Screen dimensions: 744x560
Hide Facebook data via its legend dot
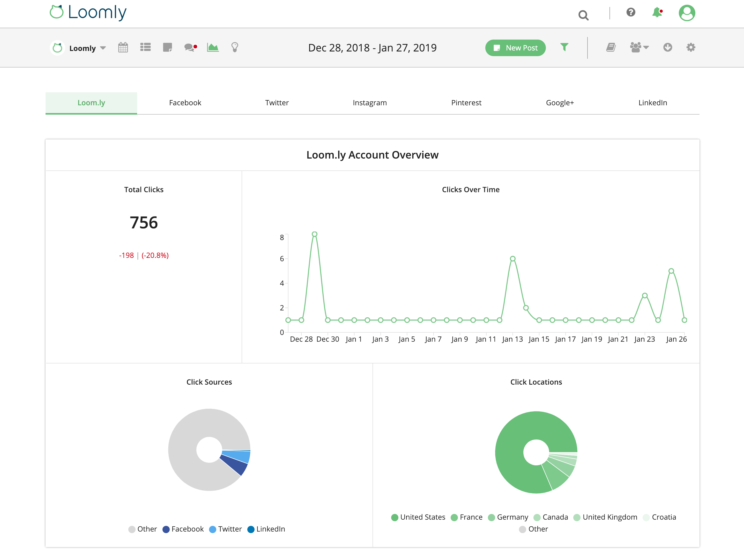click(166, 529)
